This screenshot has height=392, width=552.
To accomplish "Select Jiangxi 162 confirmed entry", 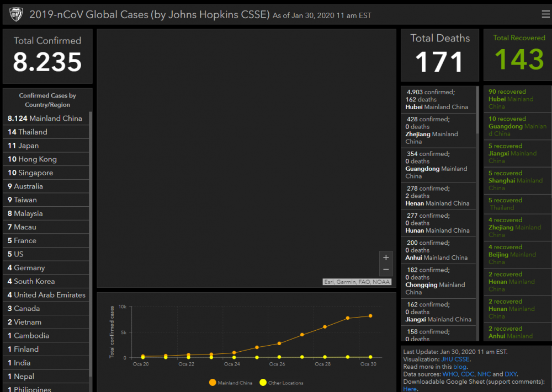I will coord(438,312).
